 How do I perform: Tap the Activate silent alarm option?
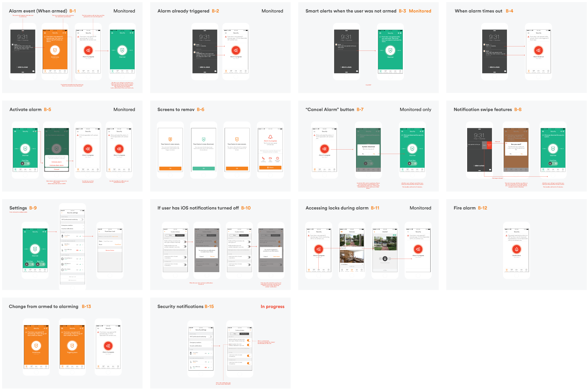[x=57, y=165]
